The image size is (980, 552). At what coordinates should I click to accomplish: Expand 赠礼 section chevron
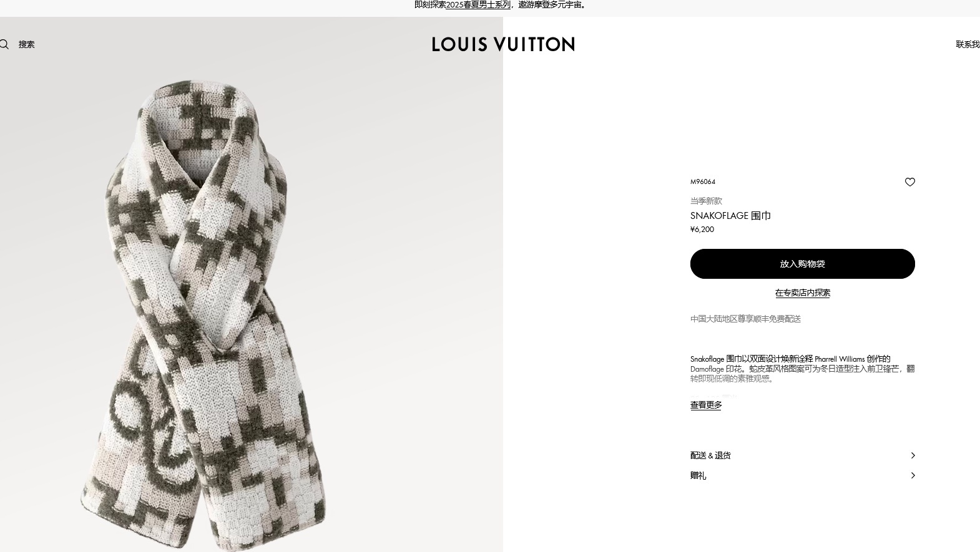(x=913, y=475)
